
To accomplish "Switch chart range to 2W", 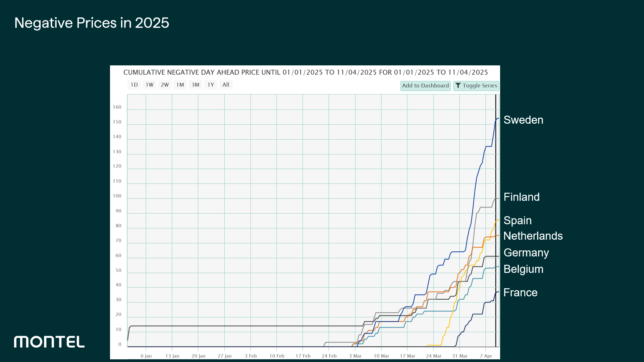I will pyautogui.click(x=165, y=85).
